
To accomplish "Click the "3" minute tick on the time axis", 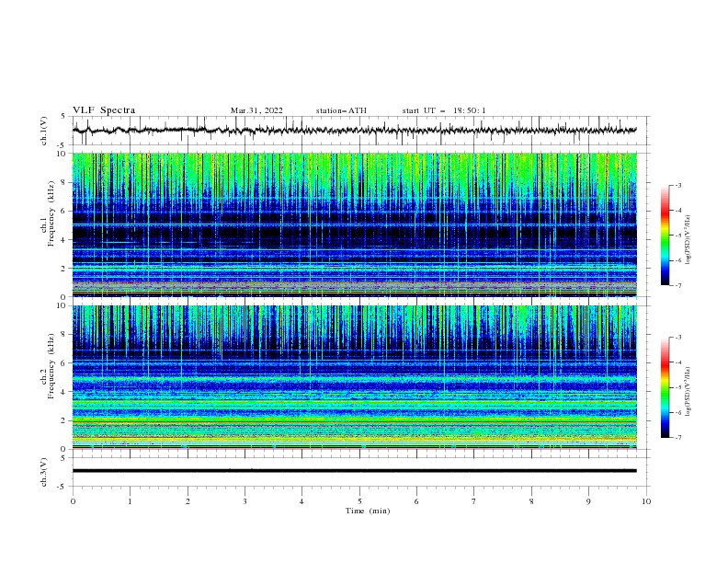I will pyautogui.click(x=245, y=501).
